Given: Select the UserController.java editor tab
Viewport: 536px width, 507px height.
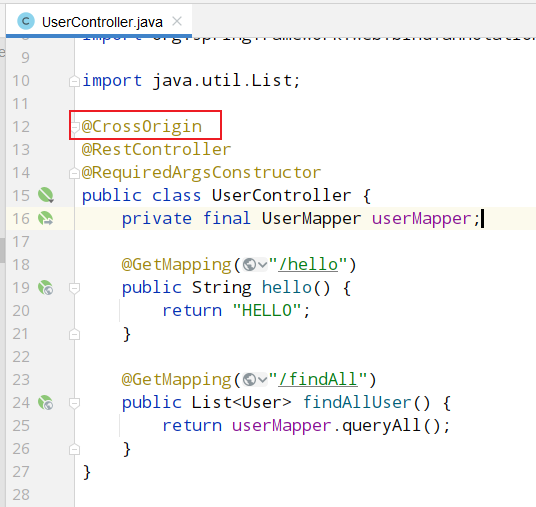Looking at the screenshot, I should [x=99, y=21].
